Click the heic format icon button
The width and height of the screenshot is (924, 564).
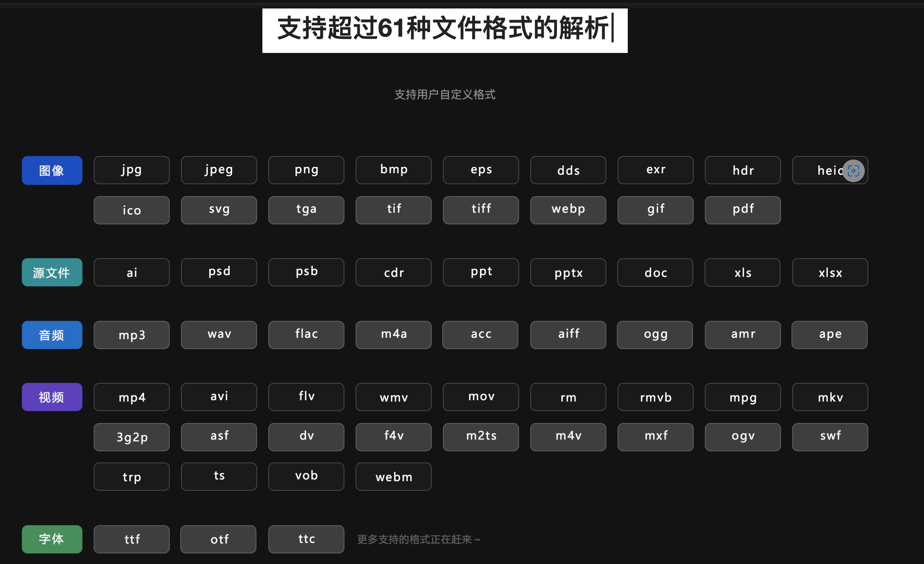(x=831, y=170)
